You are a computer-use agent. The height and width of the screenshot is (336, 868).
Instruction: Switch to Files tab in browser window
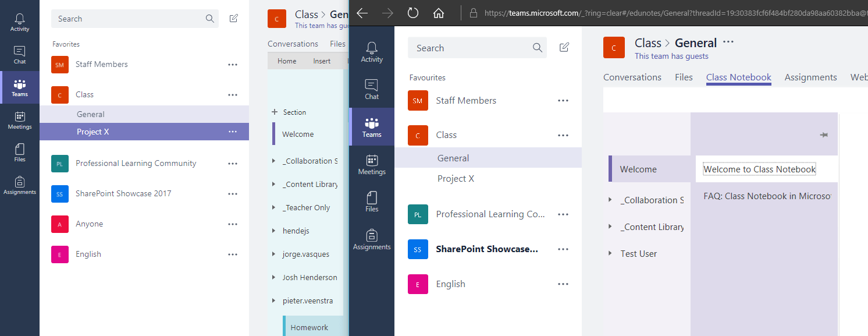coord(684,77)
